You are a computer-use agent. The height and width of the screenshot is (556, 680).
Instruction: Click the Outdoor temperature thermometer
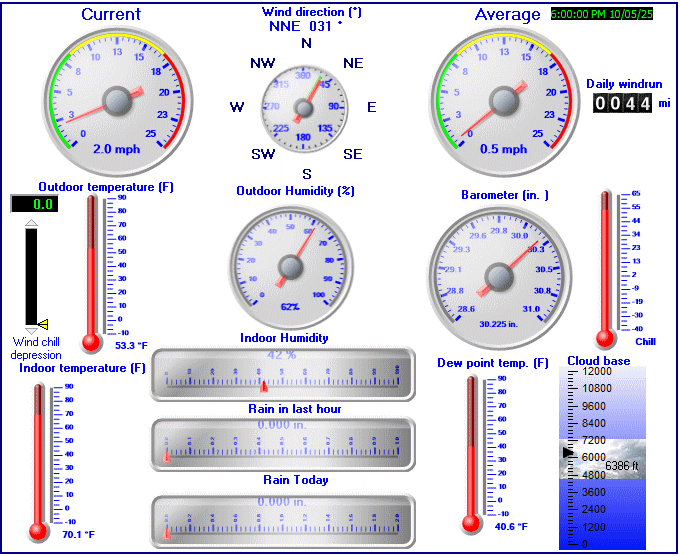pos(92,270)
